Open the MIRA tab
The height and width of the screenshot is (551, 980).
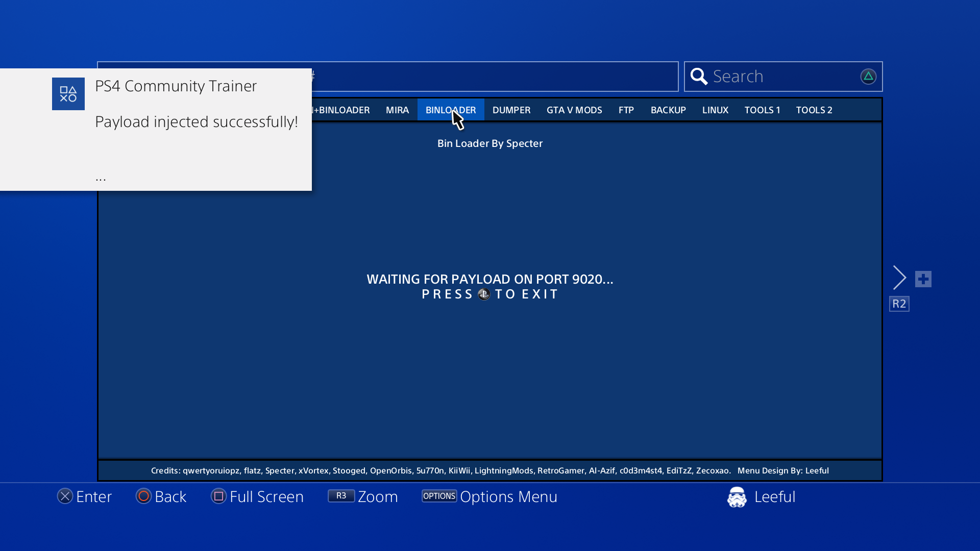click(397, 110)
